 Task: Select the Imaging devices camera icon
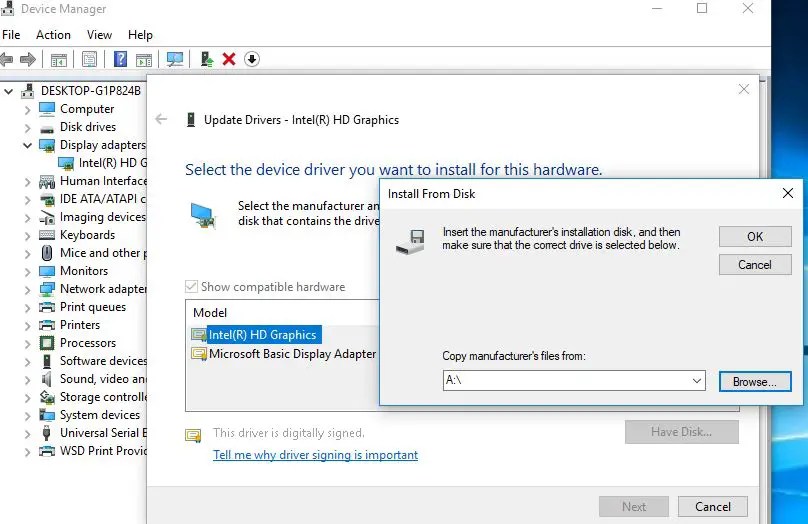tap(47, 218)
